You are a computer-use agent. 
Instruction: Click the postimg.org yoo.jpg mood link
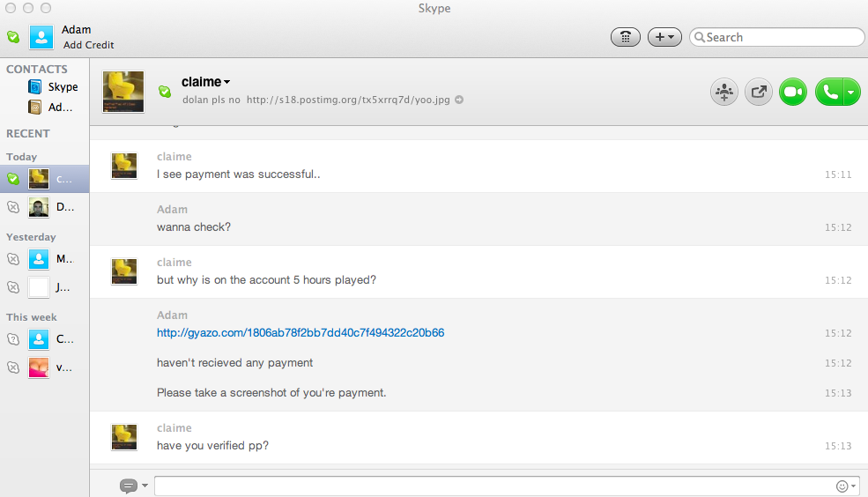[x=348, y=100]
